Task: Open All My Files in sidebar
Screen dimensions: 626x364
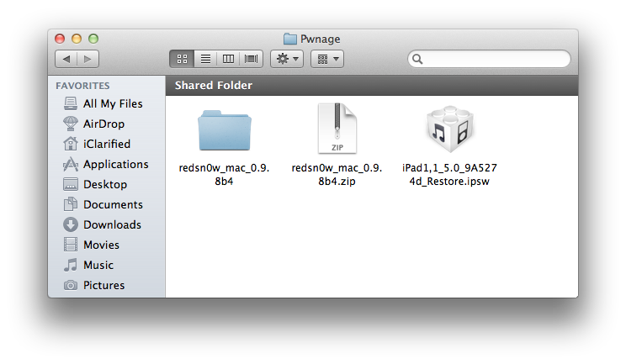Action: 113,103
